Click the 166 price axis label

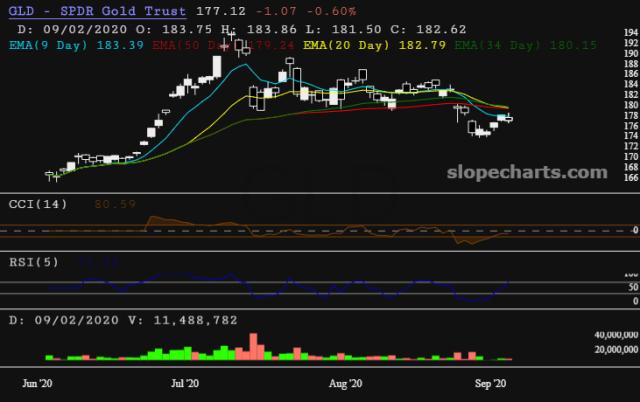[x=631, y=178]
